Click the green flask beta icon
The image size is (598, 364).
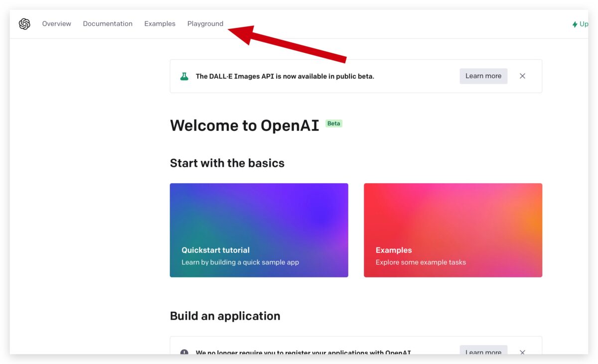coord(184,76)
